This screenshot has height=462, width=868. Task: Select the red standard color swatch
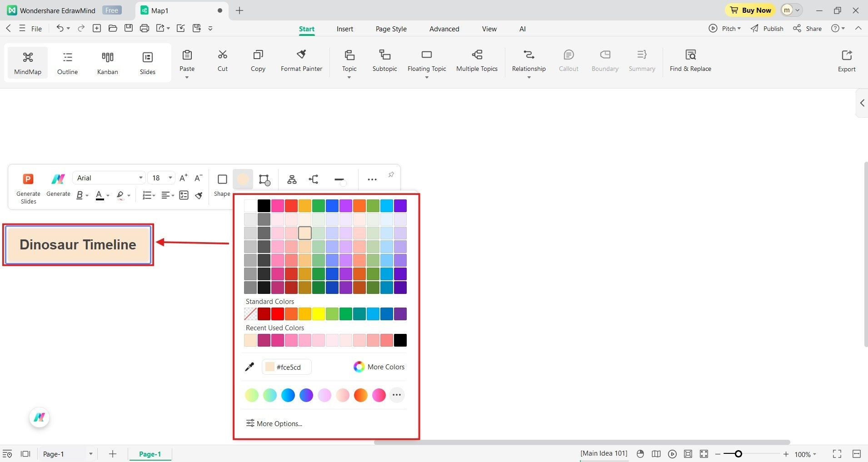click(276, 313)
